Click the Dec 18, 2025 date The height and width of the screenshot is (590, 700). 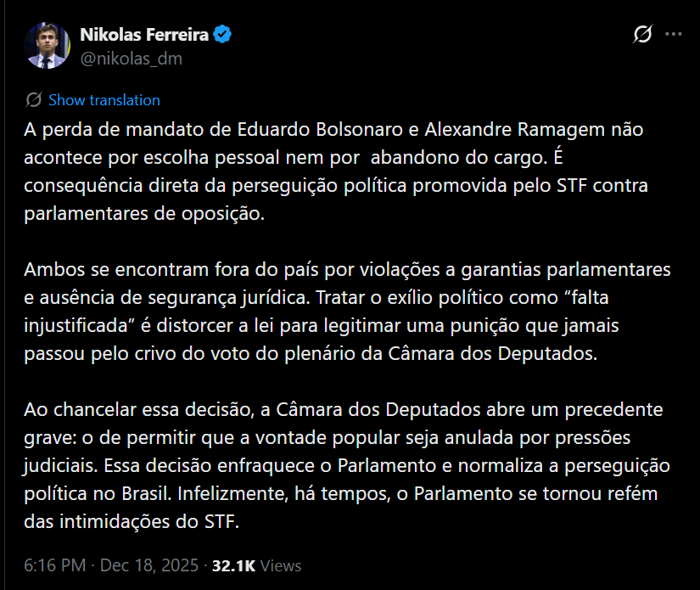coord(151,565)
